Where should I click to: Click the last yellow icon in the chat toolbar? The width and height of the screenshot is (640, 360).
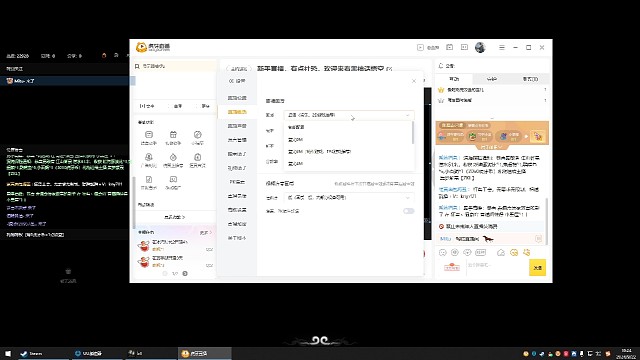tap(527, 253)
